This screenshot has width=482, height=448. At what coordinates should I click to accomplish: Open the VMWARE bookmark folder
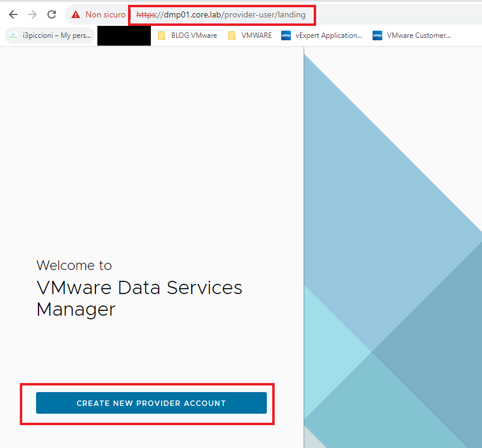coord(250,35)
